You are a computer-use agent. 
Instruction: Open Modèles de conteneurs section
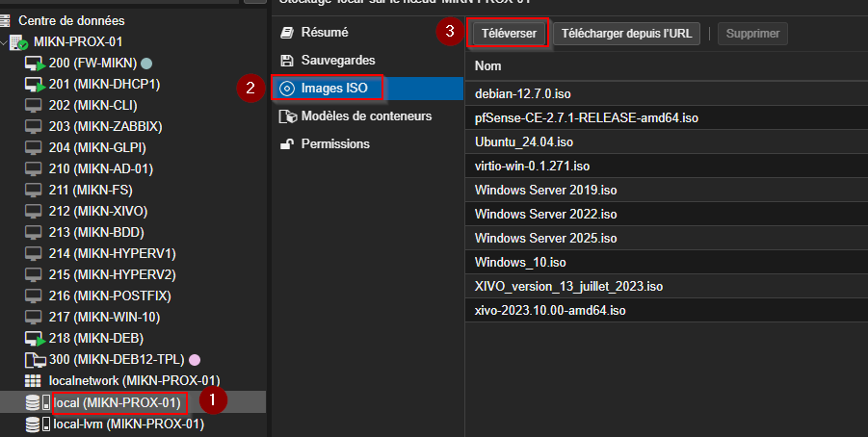pos(368,116)
